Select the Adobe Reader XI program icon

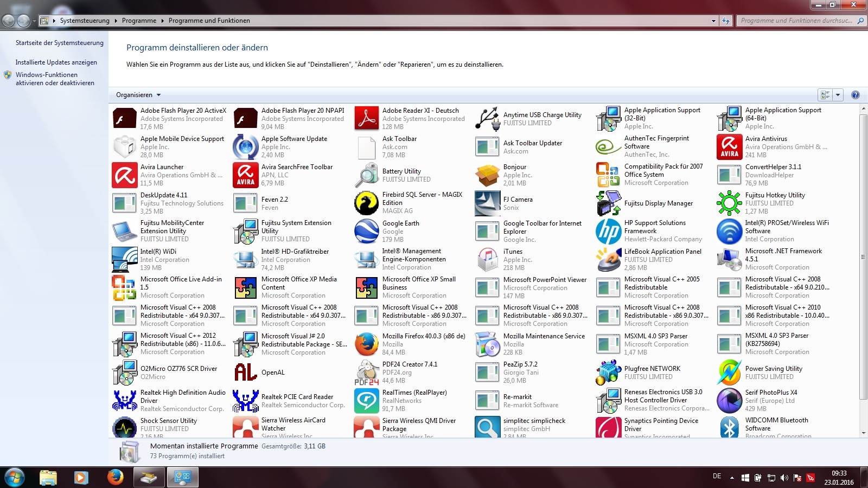click(x=367, y=118)
